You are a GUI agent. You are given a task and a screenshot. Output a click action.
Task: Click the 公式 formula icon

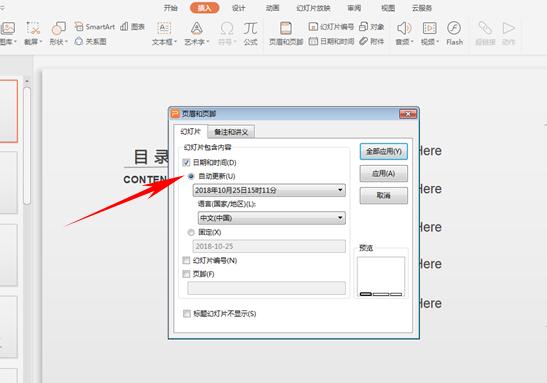[250, 29]
